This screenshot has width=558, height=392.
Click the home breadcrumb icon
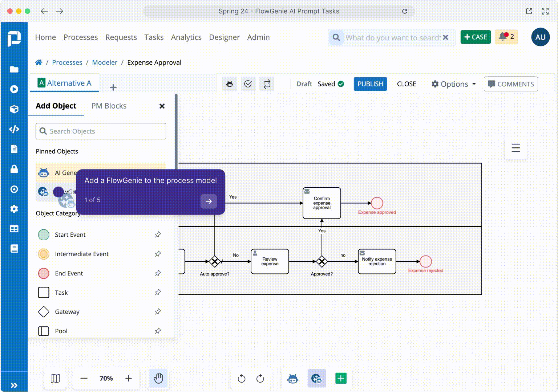click(39, 62)
